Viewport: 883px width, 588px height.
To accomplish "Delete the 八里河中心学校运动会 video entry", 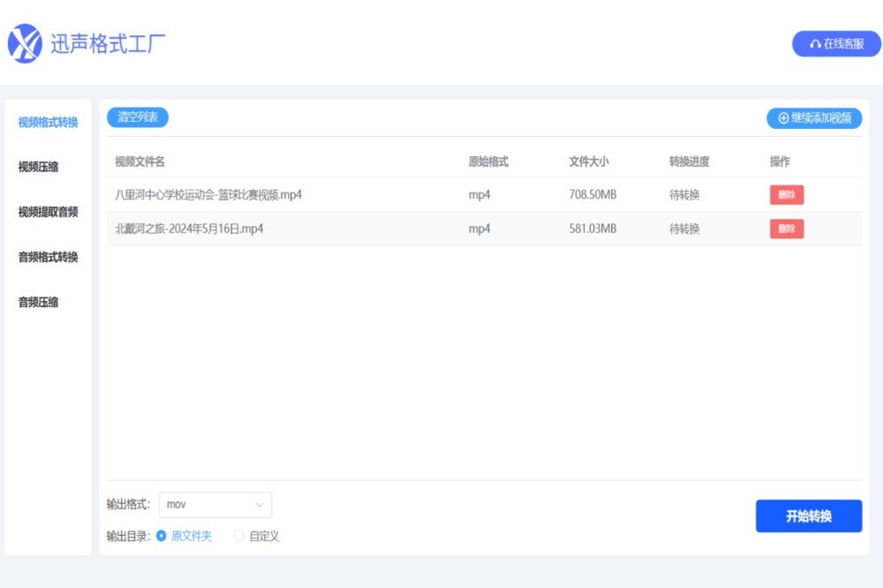I will (786, 194).
